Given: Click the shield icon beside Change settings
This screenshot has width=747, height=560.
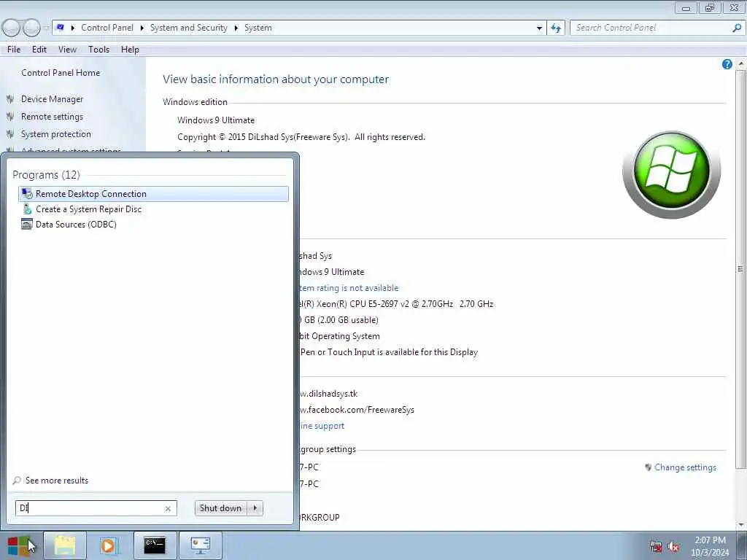Looking at the screenshot, I should pos(648,467).
